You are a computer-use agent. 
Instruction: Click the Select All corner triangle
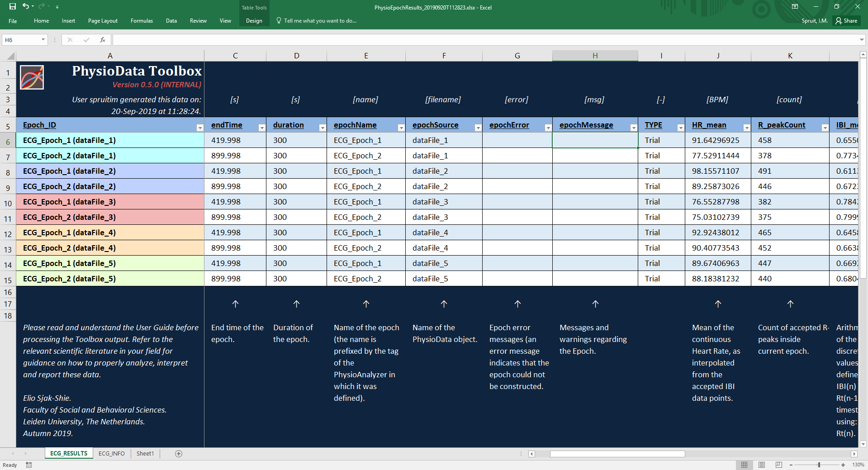click(11, 56)
